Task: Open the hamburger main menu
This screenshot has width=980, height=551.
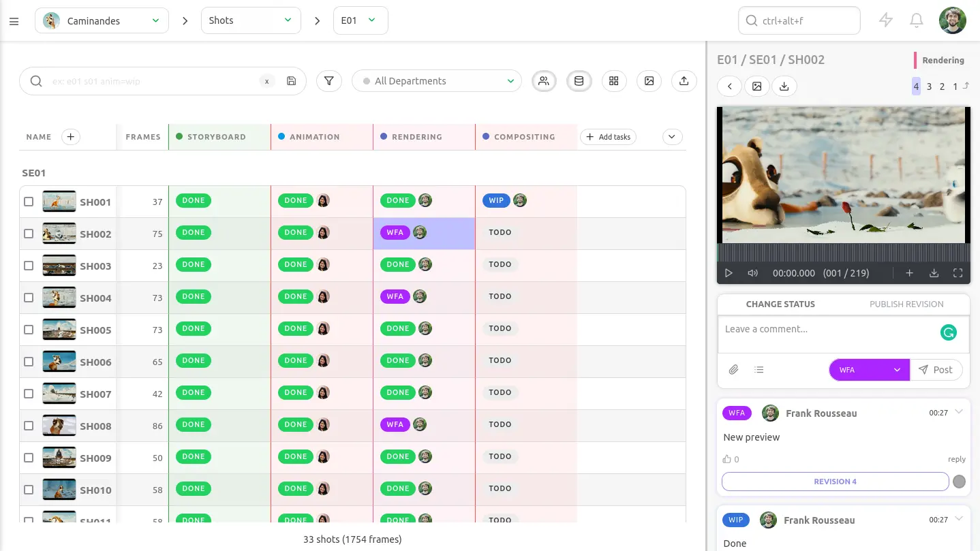Action: (14, 21)
